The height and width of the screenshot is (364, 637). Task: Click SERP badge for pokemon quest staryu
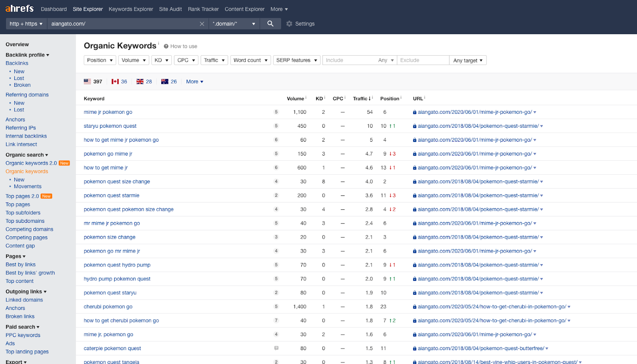pyautogui.click(x=276, y=293)
